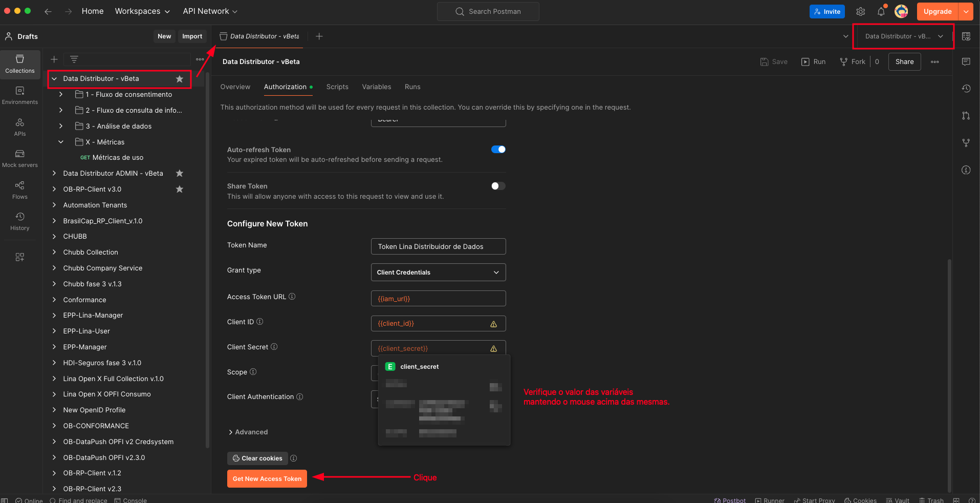This screenshot has height=503, width=980.
Task: Open the Workspaces dropdown menu
Action: [142, 11]
